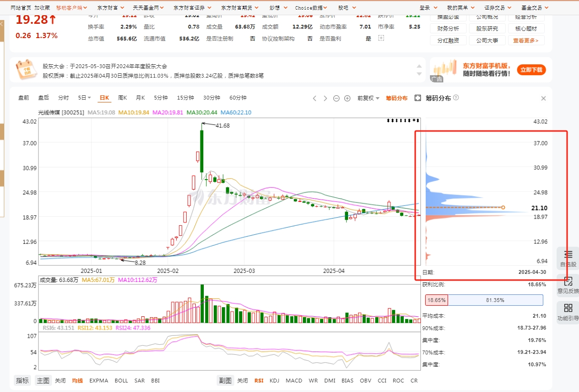Select CCI sub chart indicator
The image size is (579, 392).
382,381
